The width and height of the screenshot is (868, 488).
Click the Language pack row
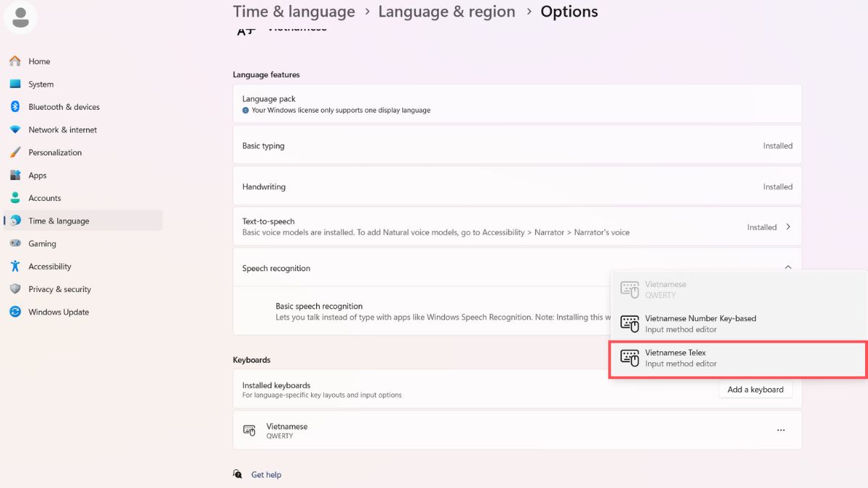click(517, 104)
